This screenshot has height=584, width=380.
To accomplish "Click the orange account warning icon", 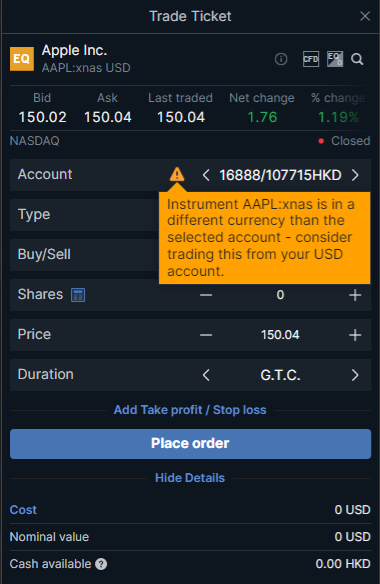I will [x=177, y=174].
